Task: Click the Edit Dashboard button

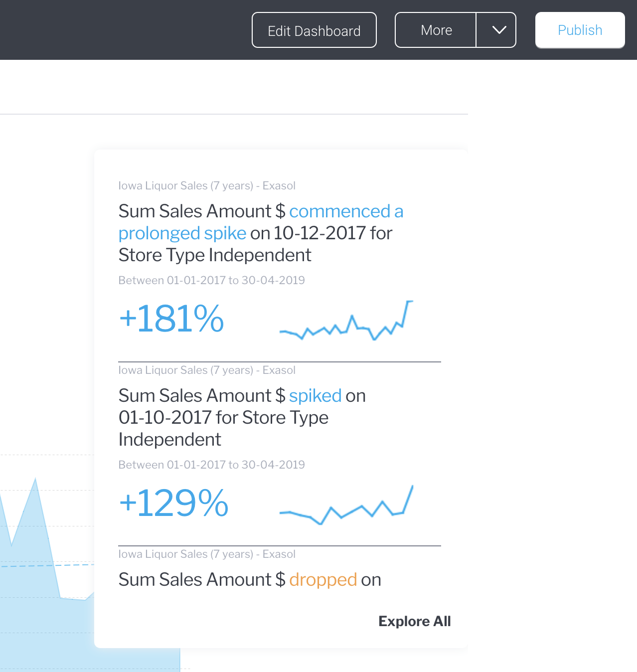Action: click(x=314, y=30)
